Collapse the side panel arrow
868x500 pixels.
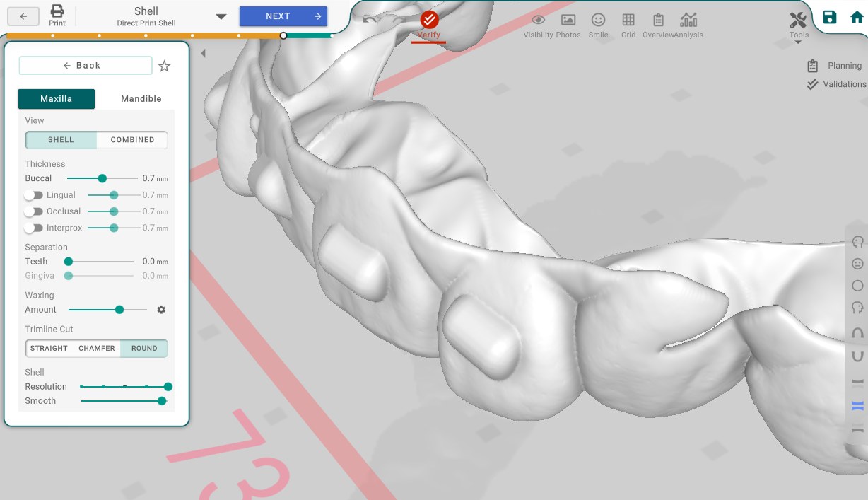tap(204, 53)
